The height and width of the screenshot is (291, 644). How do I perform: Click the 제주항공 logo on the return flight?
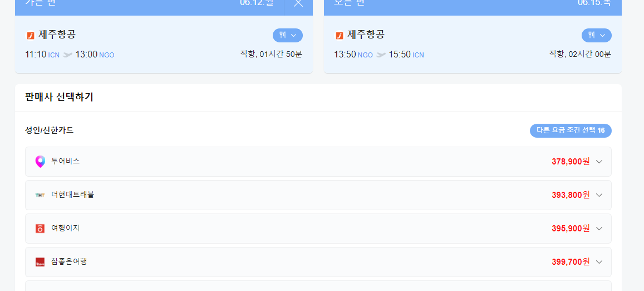(339, 36)
